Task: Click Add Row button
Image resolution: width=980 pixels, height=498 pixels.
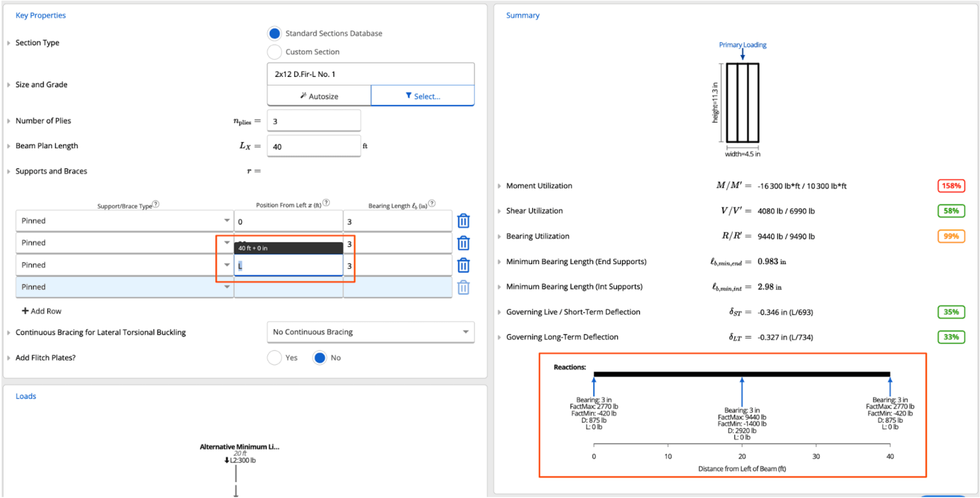Action: point(41,311)
